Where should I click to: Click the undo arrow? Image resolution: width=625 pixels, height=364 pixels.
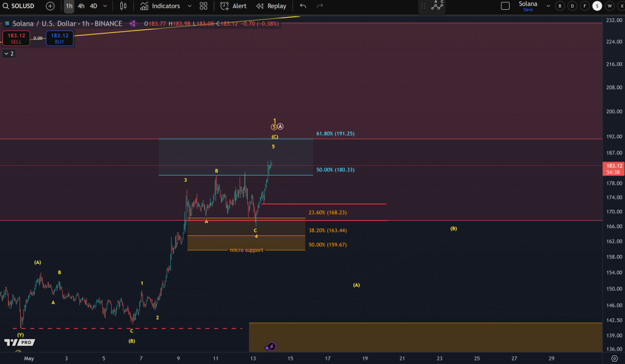303,7
